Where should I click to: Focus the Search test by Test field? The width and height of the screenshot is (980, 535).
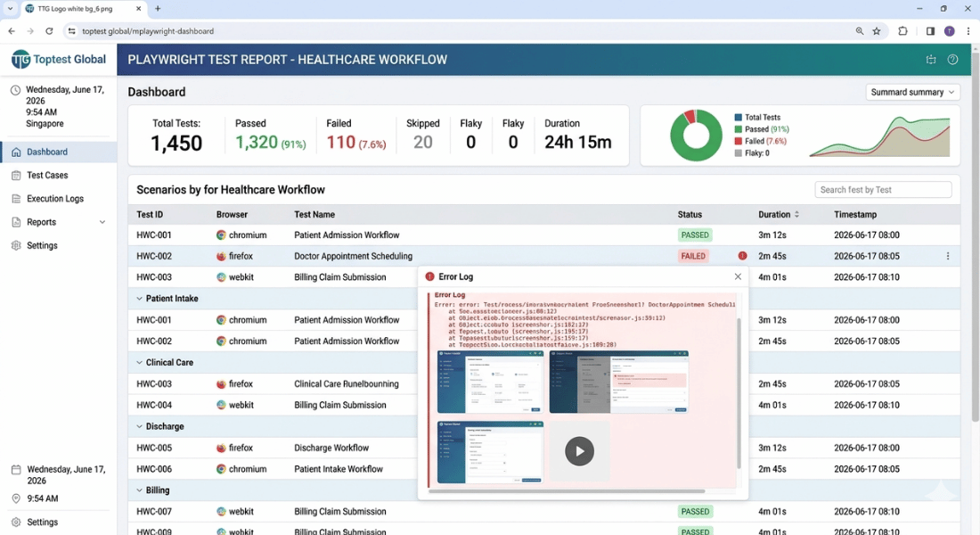pyautogui.click(x=883, y=190)
